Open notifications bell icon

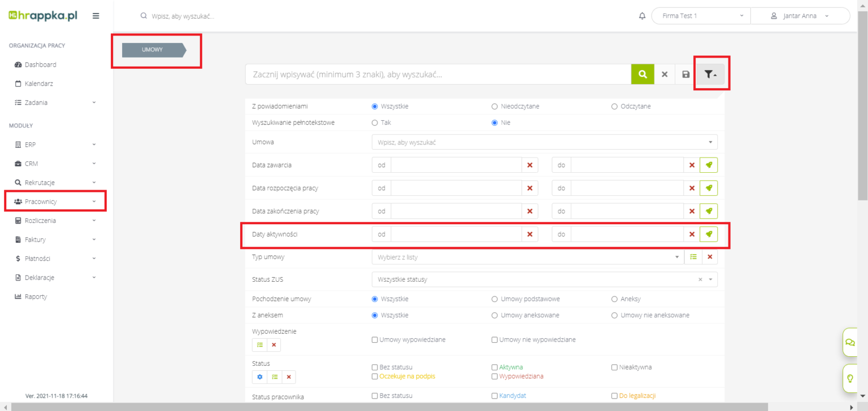pyautogui.click(x=642, y=16)
